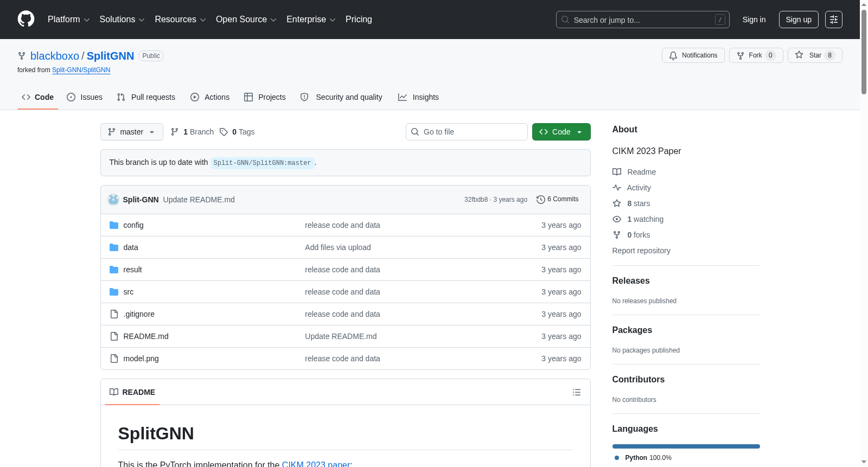The image size is (868, 467).
Task: Expand the Solutions menu
Action: (122, 20)
